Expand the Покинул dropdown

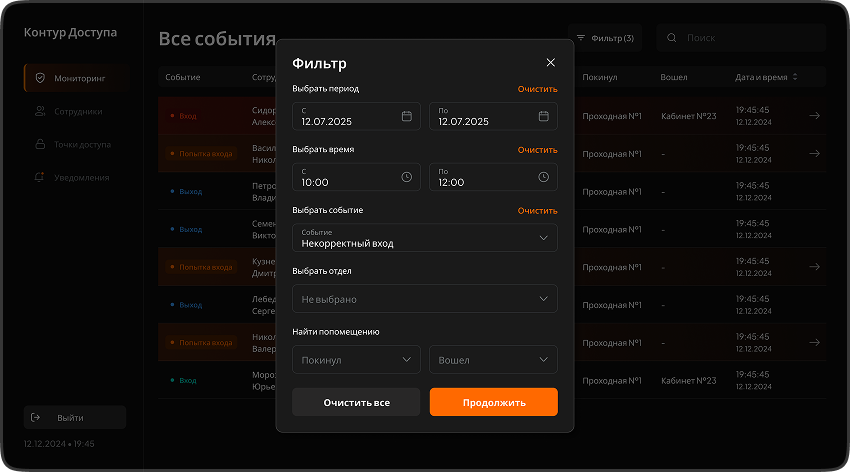tap(406, 359)
